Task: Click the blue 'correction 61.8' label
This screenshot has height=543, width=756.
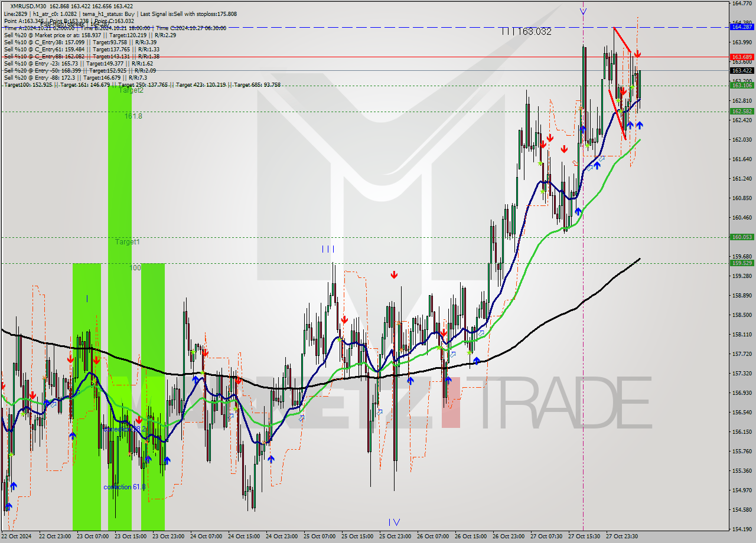Action: click(x=124, y=487)
